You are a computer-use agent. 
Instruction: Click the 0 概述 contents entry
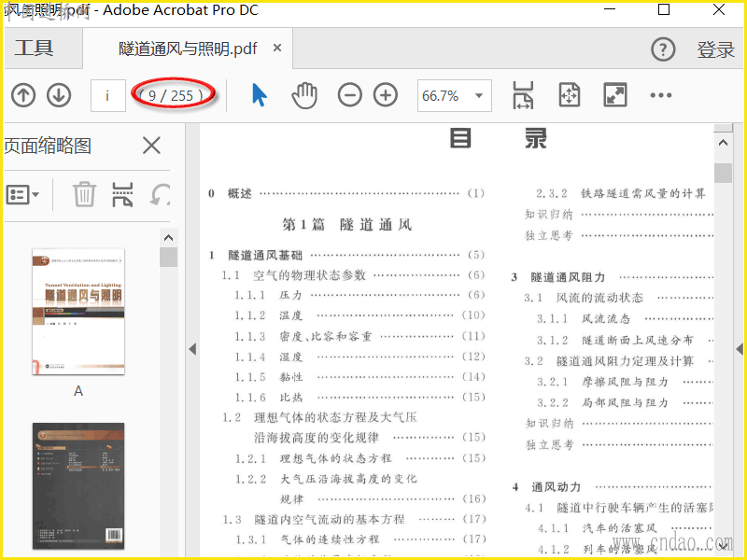point(346,193)
